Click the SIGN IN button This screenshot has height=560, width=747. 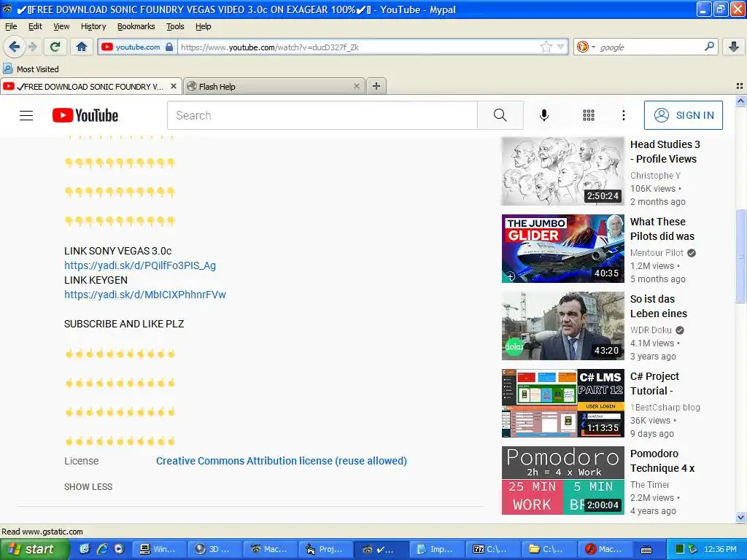[x=683, y=115]
